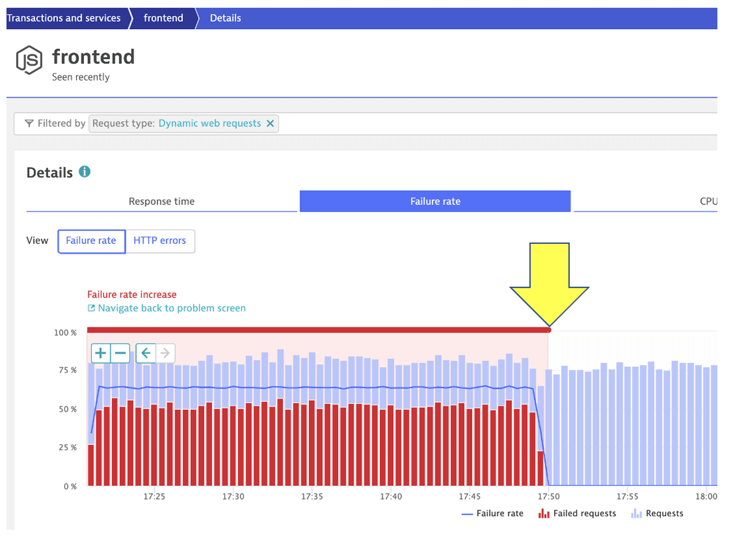Click the filter funnel icon
The width and height of the screenshot is (756, 545).
(29, 123)
